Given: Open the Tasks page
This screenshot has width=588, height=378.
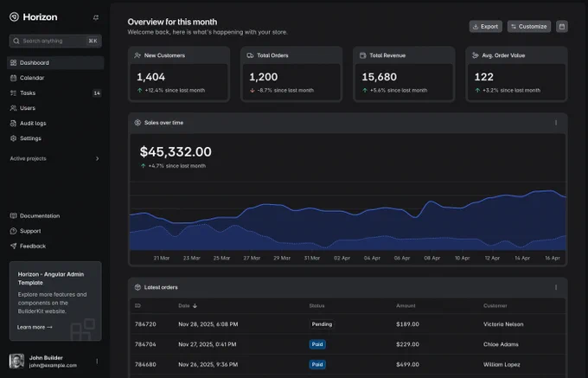Looking at the screenshot, I should tap(55, 93).
